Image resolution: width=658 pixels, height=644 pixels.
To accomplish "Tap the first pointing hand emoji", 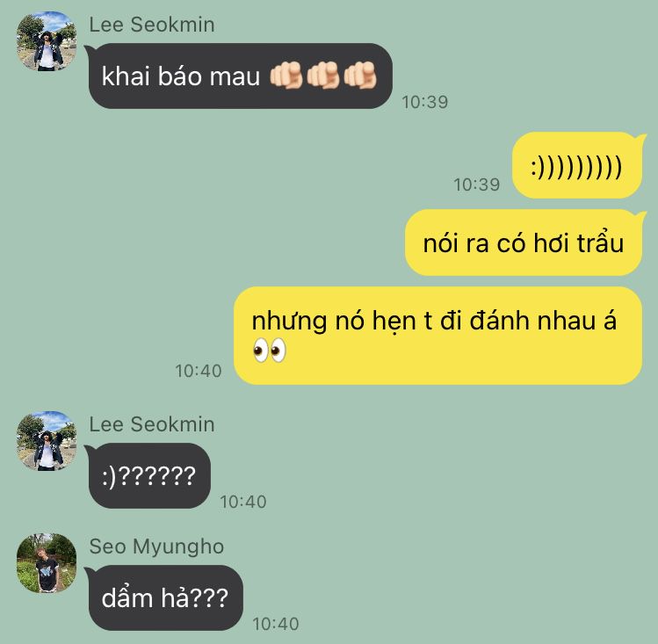I will pos(286,76).
